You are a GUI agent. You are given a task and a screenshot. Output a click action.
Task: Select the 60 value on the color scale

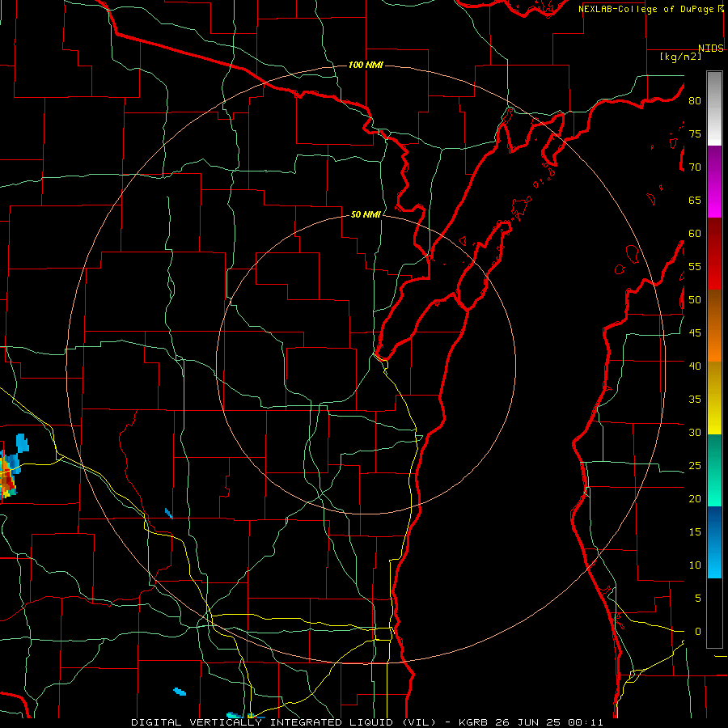click(695, 234)
